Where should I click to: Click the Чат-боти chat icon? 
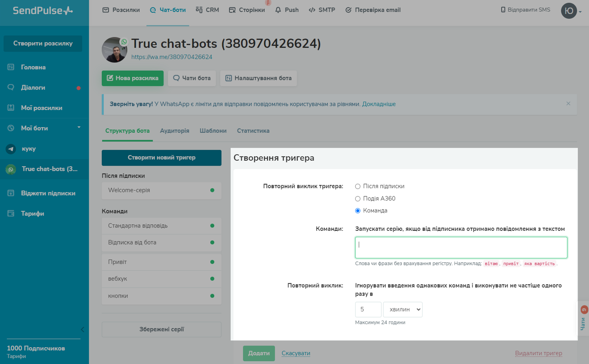[x=153, y=10]
